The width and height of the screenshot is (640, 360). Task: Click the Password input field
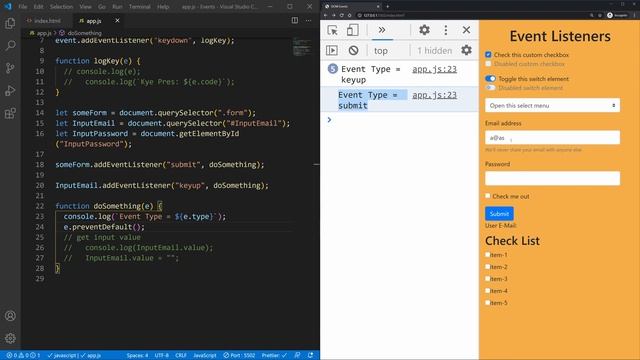(x=552, y=178)
